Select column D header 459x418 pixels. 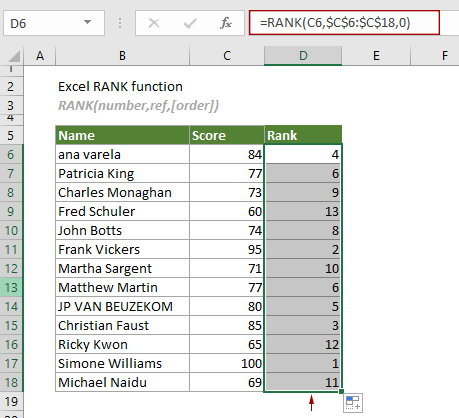pos(303,56)
